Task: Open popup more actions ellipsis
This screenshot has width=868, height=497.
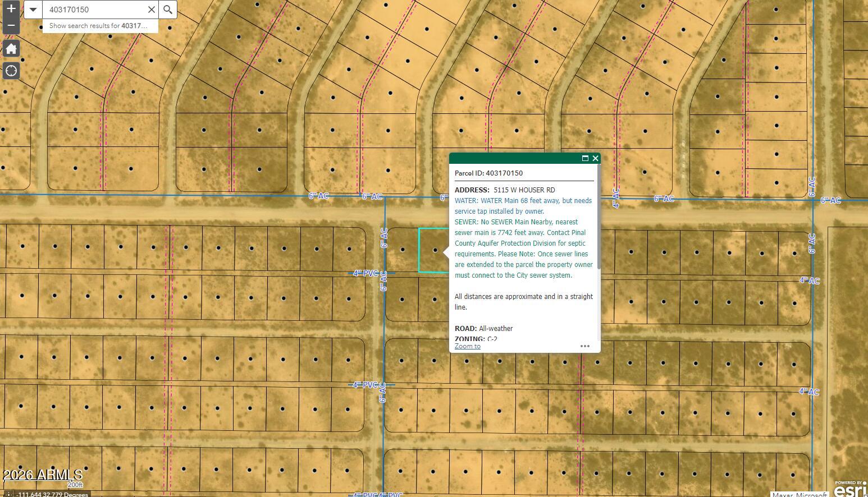Action: [x=584, y=346]
